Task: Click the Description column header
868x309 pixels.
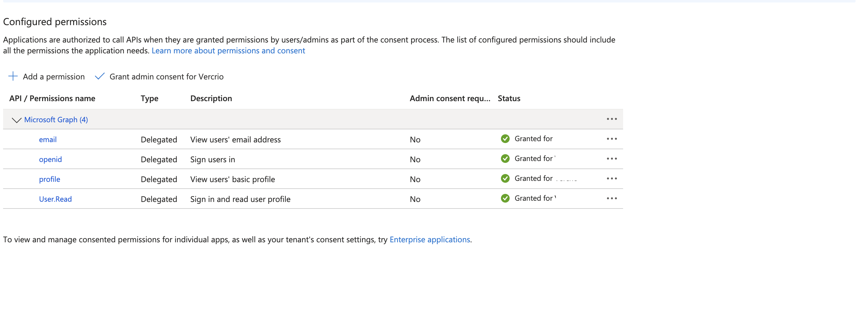Action: pos(211,99)
